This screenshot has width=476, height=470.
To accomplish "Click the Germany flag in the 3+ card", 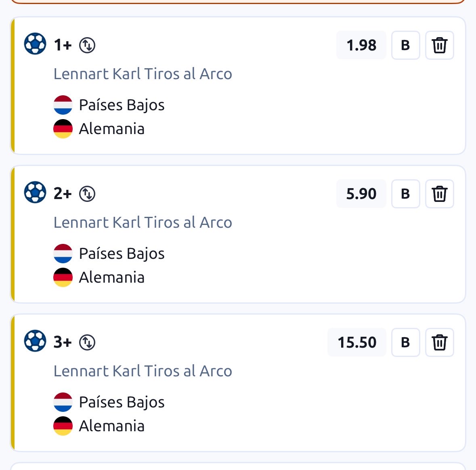I will click(63, 426).
